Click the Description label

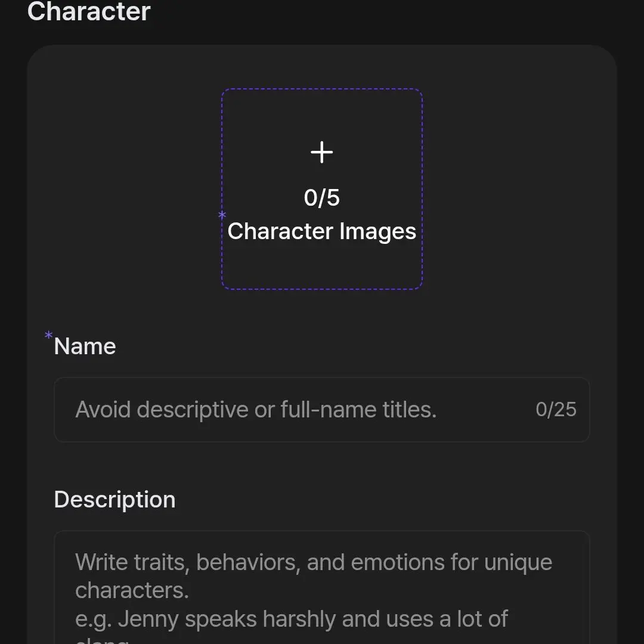click(115, 500)
